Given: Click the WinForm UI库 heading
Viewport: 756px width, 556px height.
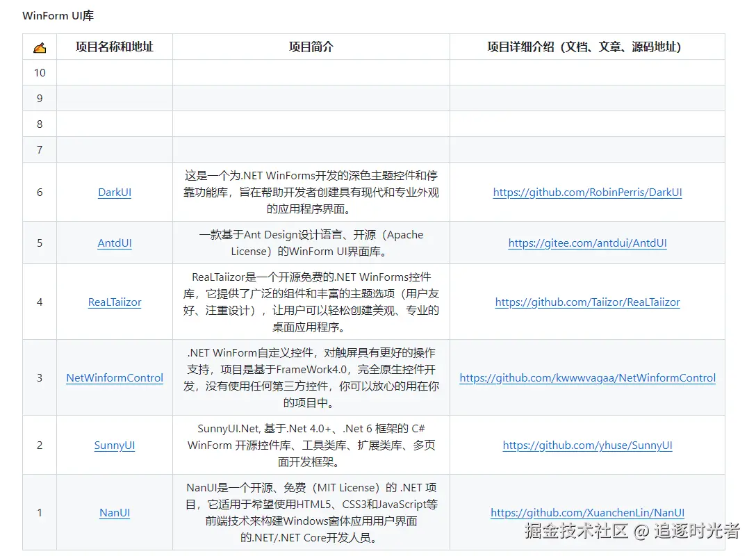Looking at the screenshot, I should 58,15.
